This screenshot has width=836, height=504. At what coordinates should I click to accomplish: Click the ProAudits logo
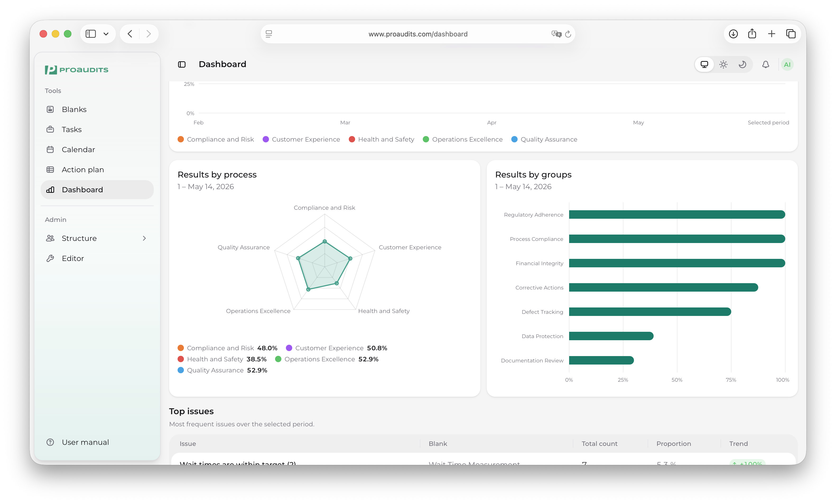(77, 70)
